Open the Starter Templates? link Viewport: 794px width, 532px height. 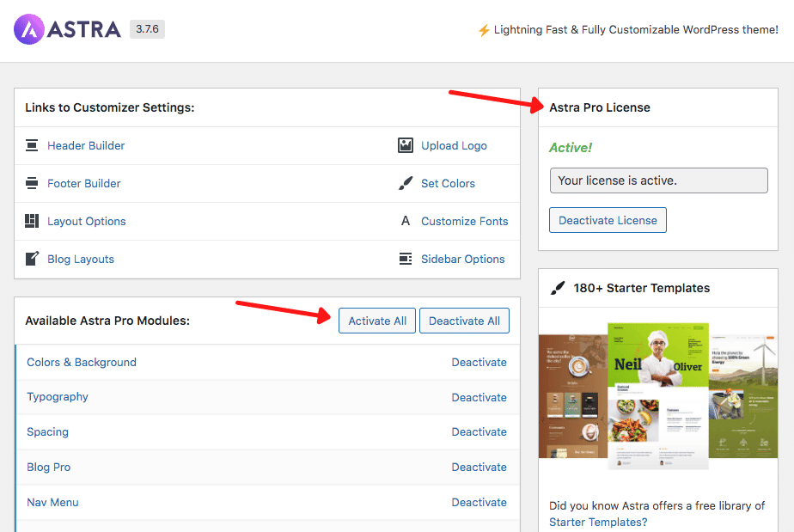(x=598, y=522)
